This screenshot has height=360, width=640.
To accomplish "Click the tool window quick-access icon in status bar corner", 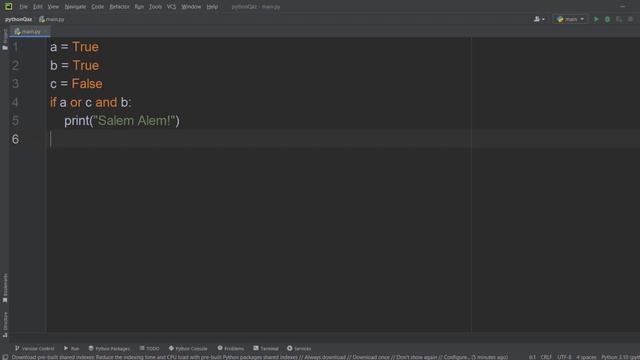I will (x=5, y=357).
